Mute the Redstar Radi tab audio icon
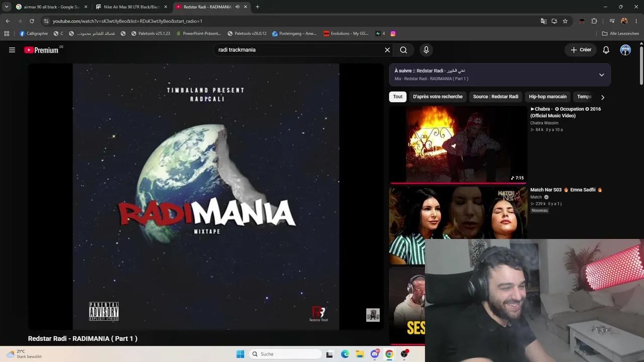The width and height of the screenshot is (644, 362). point(237,7)
